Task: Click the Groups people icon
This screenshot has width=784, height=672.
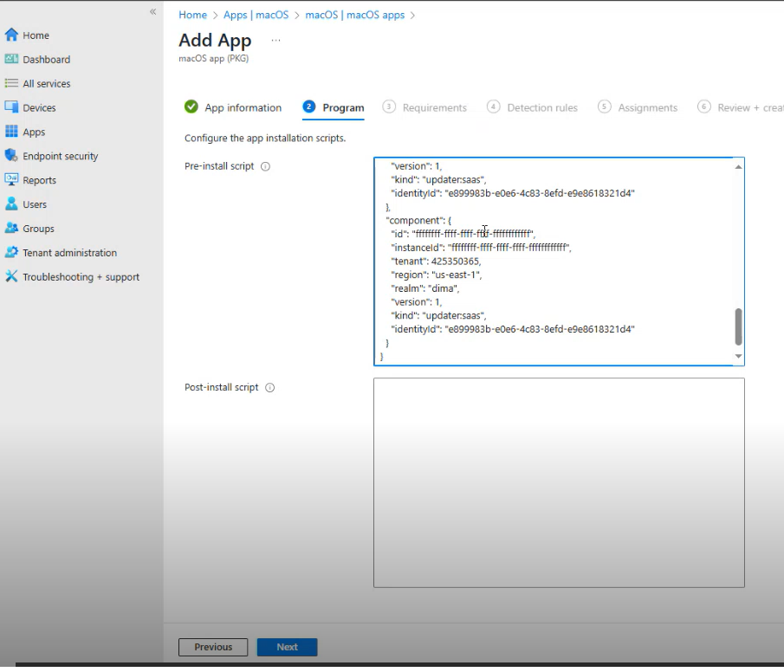Action: point(11,228)
